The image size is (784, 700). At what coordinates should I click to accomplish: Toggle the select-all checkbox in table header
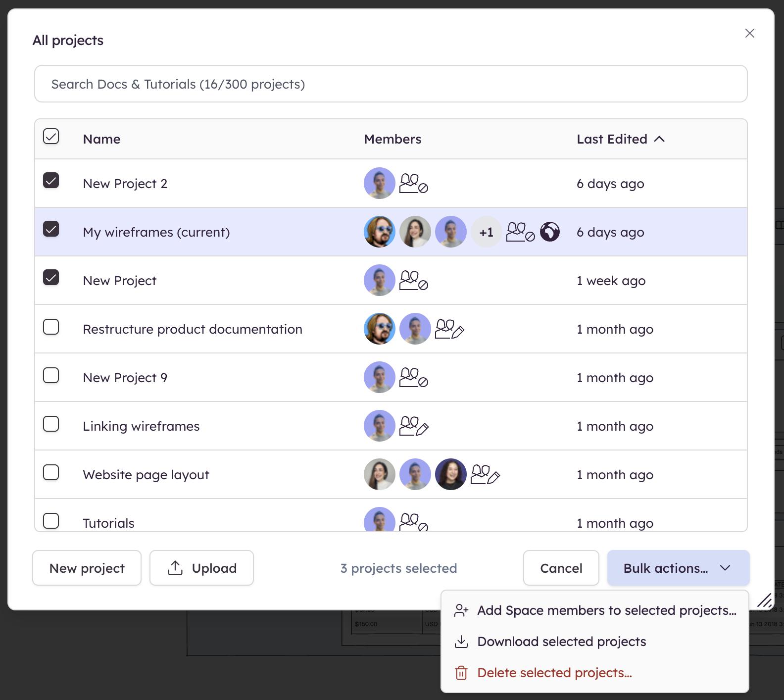click(51, 136)
